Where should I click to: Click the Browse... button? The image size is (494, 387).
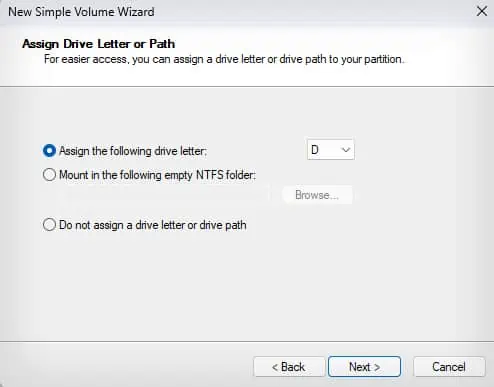(317, 195)
